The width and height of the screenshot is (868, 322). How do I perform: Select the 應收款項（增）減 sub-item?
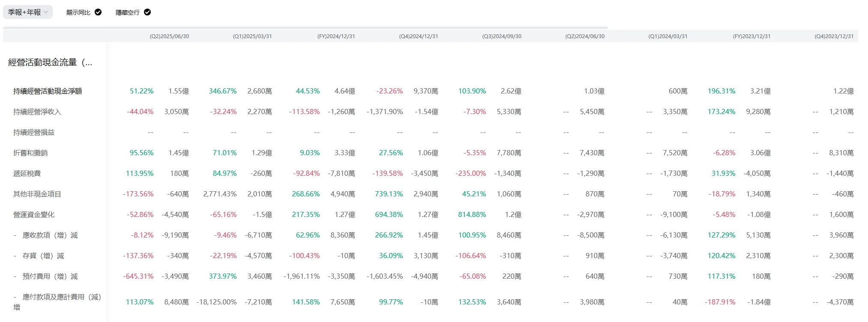(50, 235)
